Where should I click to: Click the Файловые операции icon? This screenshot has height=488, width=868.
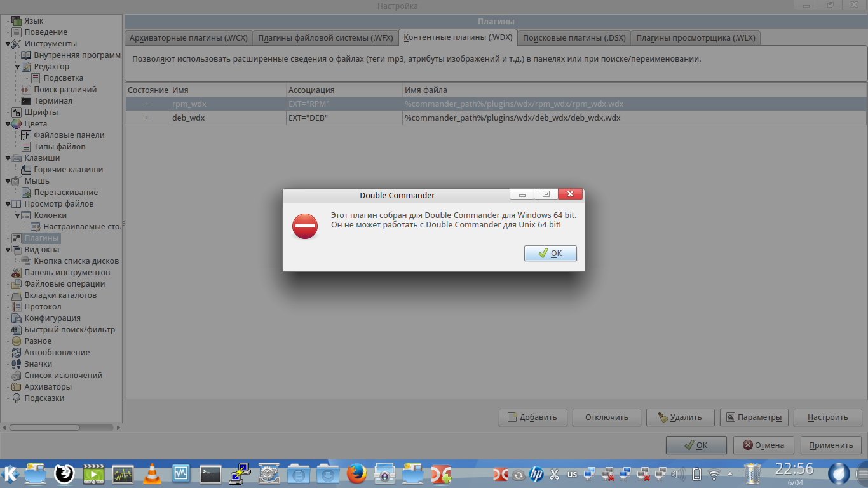click(17, 284)
